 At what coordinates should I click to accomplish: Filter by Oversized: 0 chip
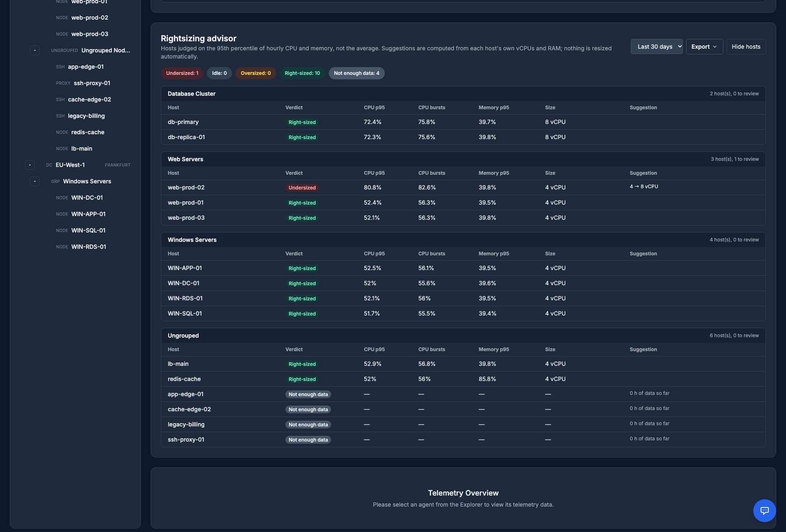click(x=256, y=73)
